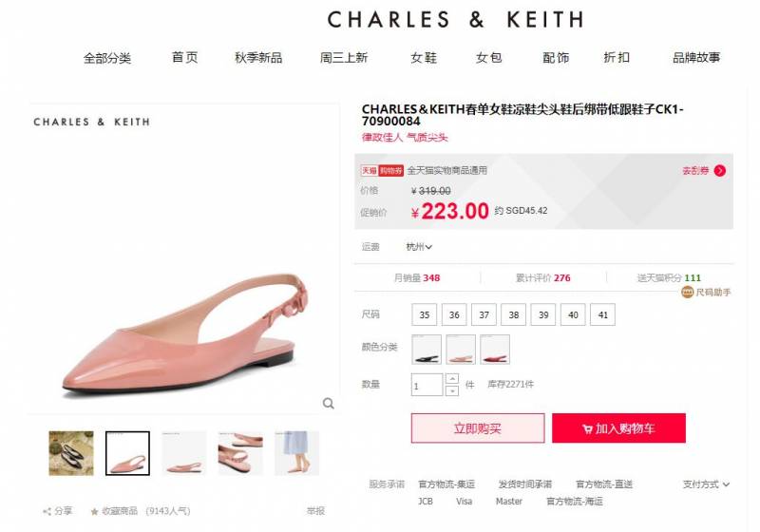This screenshot has width=760, height=532.
Task: Go to the 女鞋 navigation tab
Action: coord(423,58)
